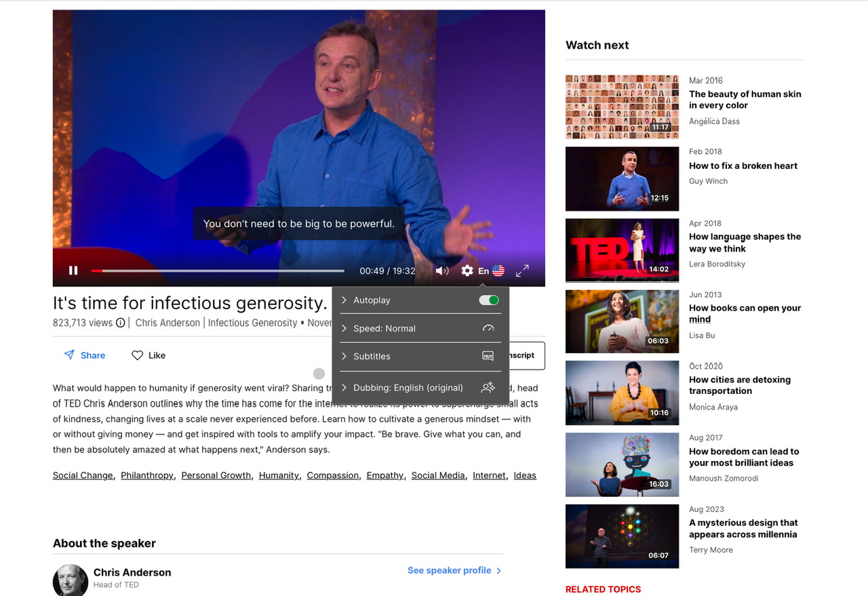Click title How language shapes the way we think

(745, 243)
